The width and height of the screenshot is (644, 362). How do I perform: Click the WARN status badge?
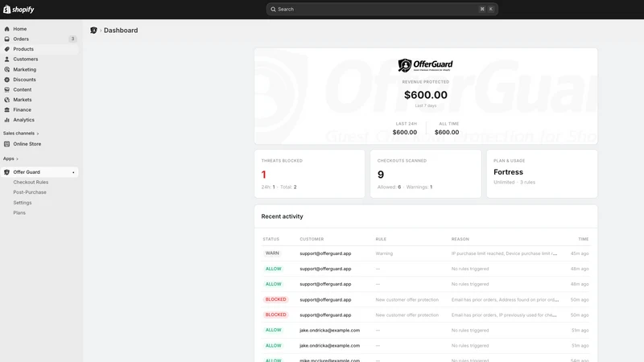(x=272, y=253)
